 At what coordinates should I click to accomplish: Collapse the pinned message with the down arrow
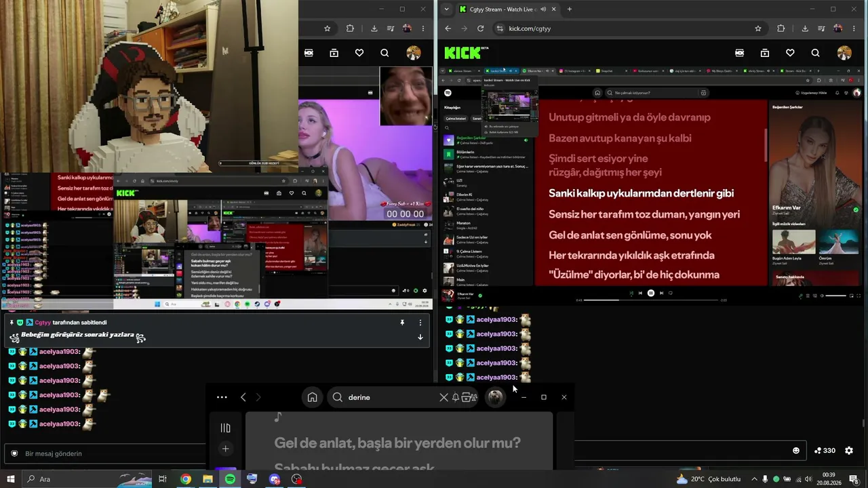(420, 337)
